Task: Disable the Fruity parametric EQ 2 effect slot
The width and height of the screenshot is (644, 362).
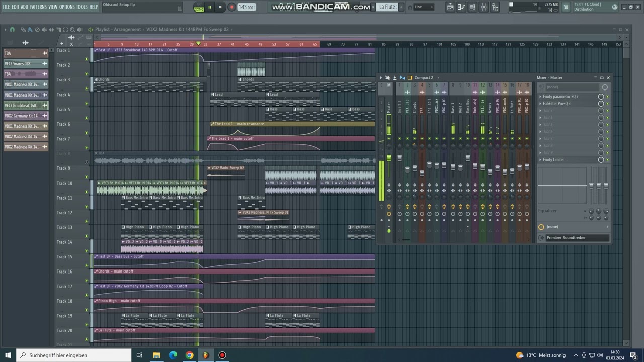Action: (x=607, y=97)
